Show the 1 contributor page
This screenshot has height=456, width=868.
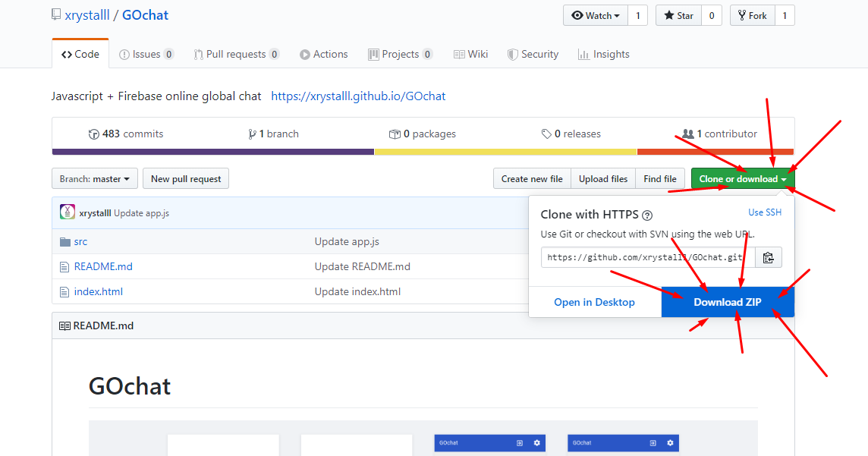[x=720, y=134]
